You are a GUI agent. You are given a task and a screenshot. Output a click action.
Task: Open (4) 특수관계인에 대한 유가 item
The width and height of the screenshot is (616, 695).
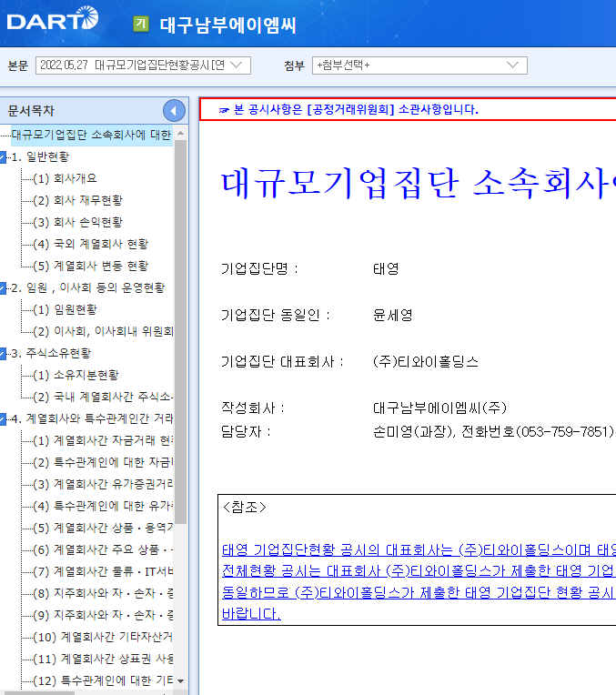pos(103,506)
